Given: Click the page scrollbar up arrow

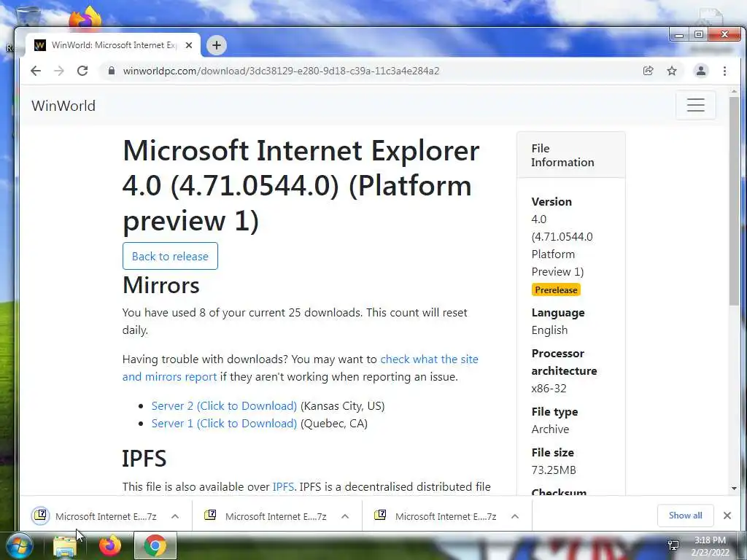Looking at the screenshot, I should coord(734,91).
